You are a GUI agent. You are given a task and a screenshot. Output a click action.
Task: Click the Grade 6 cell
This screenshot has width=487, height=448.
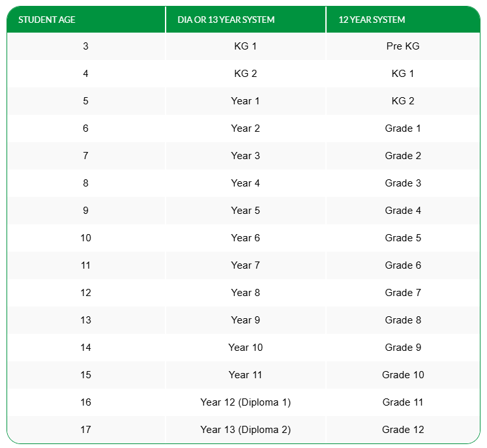pyautogui.click(x=403, y=265)
